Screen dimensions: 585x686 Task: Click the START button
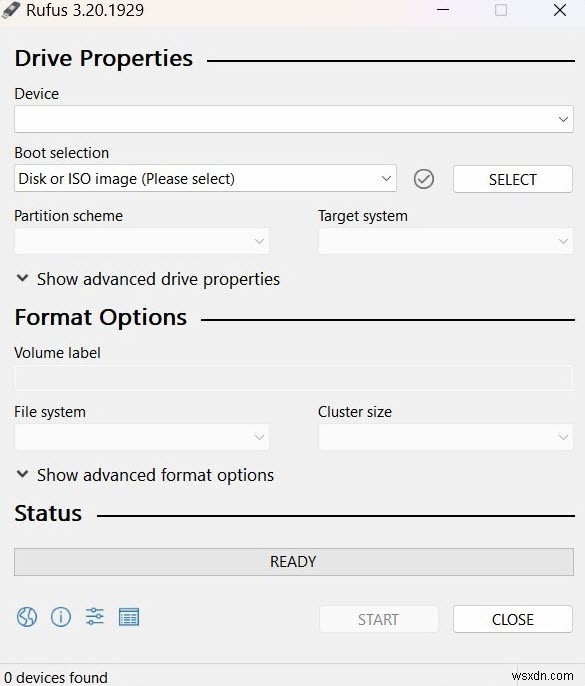coord(378,619)
